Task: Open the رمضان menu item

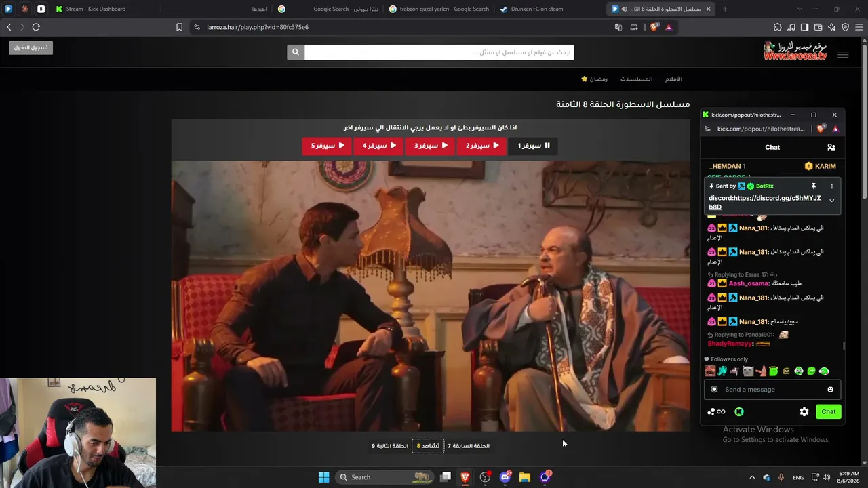Action: click(594, 79)
